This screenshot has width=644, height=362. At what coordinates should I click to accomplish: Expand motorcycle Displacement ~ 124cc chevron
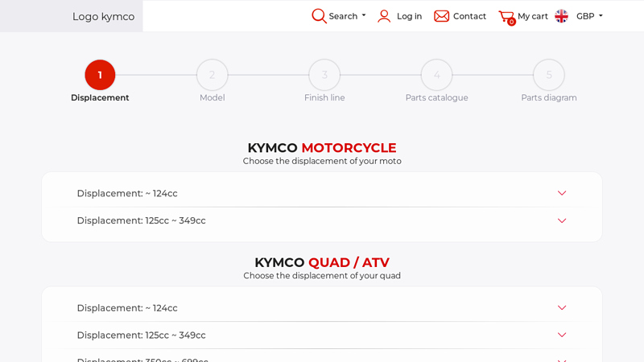click(562, 193)
